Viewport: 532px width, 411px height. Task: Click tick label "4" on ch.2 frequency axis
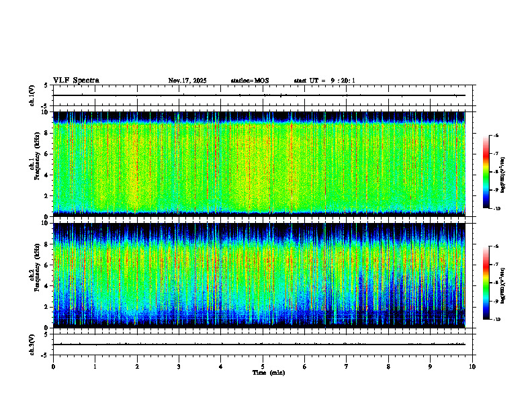(x=46, y=287)
